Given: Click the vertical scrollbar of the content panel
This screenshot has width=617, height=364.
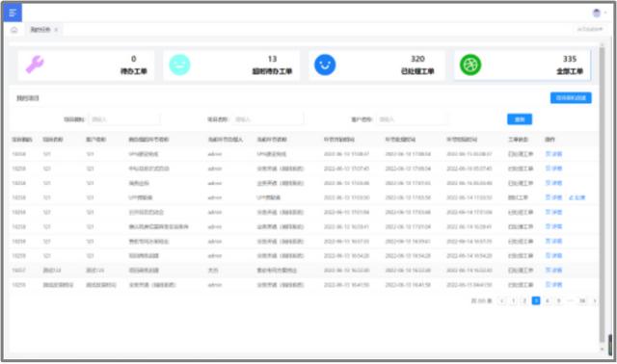Looking at the screenshot, I should tap(602, 195).
